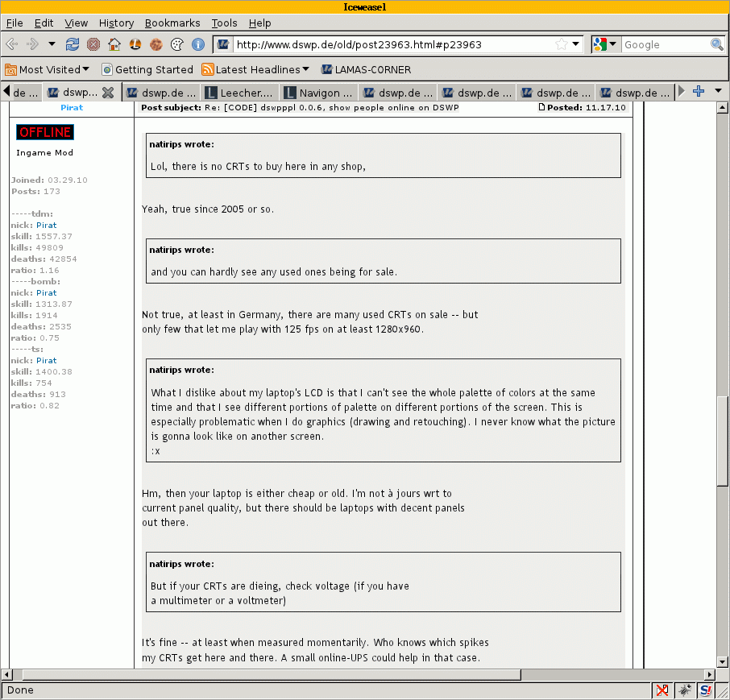
Task: Close the active dswp tab
Action: pyautogui.click(x=108, y=92)
